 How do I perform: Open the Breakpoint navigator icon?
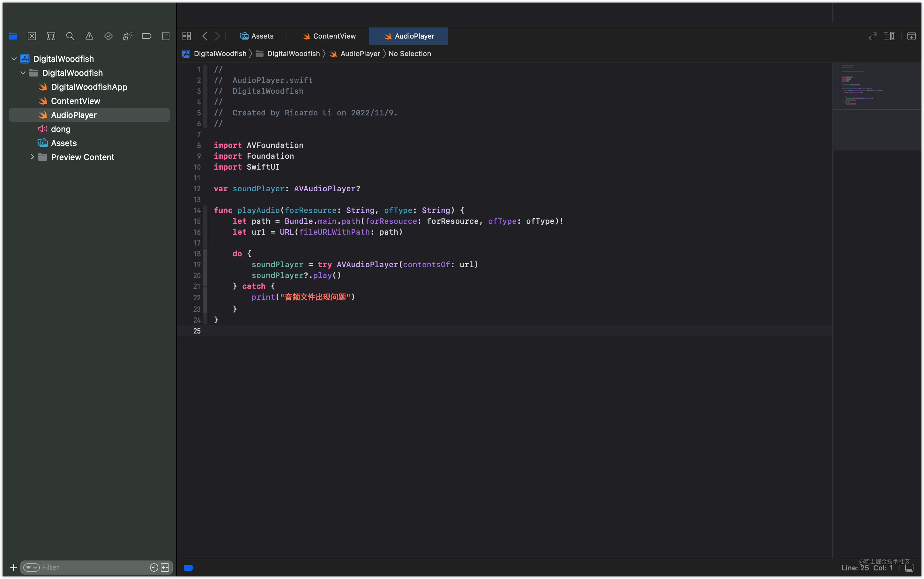[x=147, y=36]
